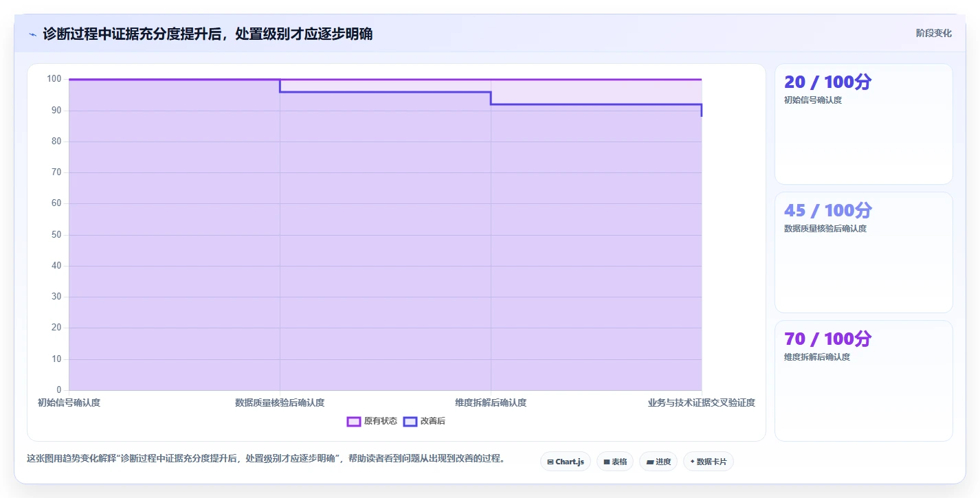Click the 70 / 100分 score value
Screen dimensions: 980x498
828,339
